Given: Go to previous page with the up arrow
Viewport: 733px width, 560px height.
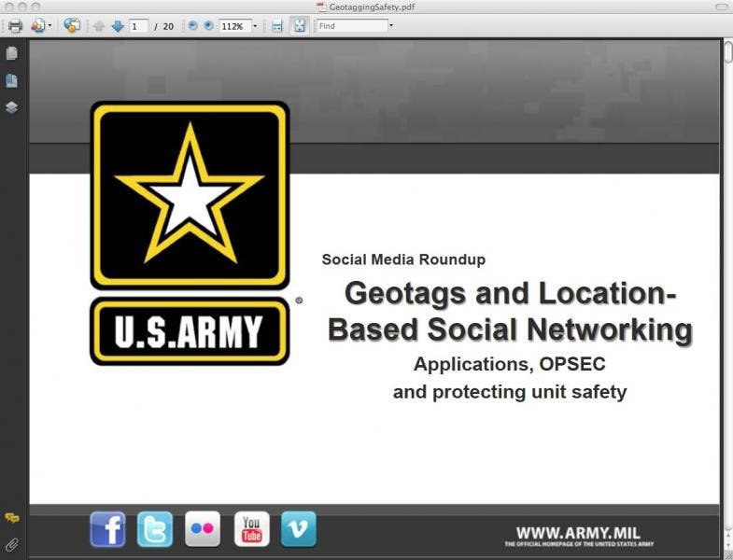Looking at the screenshot, I should tap(99, 26).
